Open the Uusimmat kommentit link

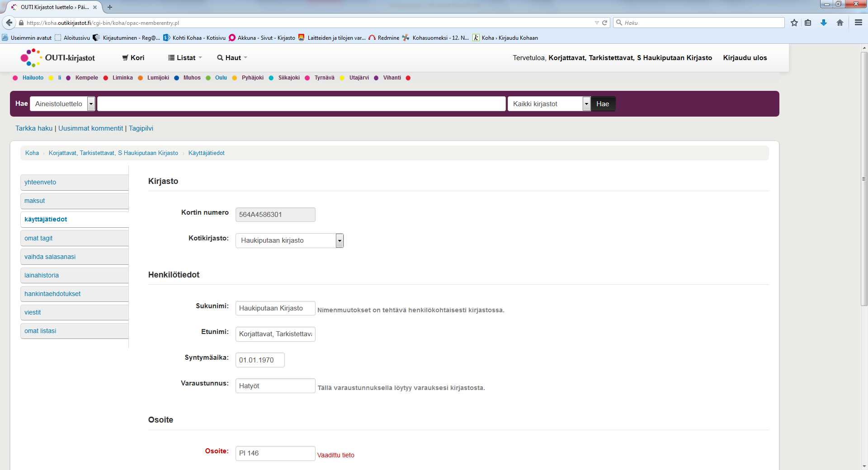[x=90, y=128]
